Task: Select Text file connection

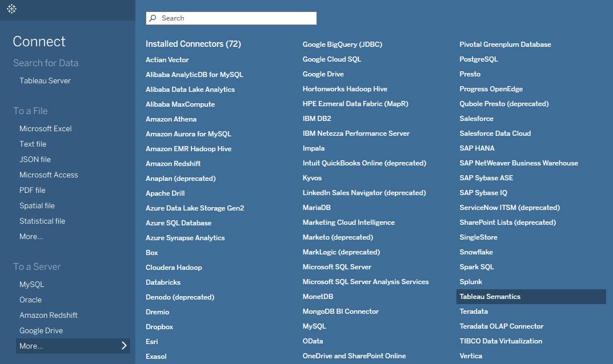Action: 33,144
